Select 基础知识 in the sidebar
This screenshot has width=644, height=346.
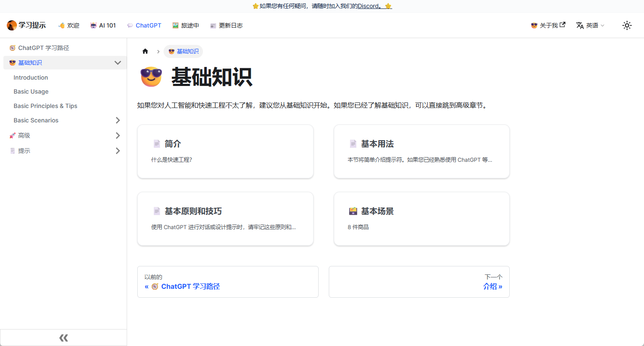(x=30, y=63)
